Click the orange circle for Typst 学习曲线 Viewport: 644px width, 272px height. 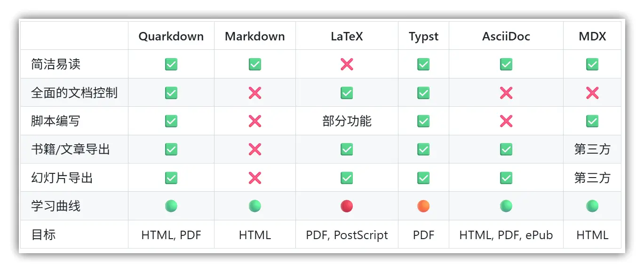(423, 206)
